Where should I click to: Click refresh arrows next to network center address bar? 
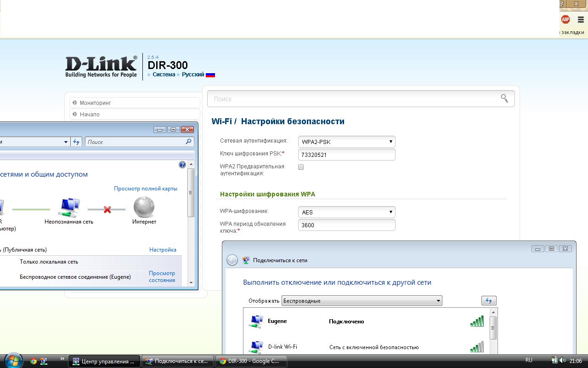pos(76,142)
